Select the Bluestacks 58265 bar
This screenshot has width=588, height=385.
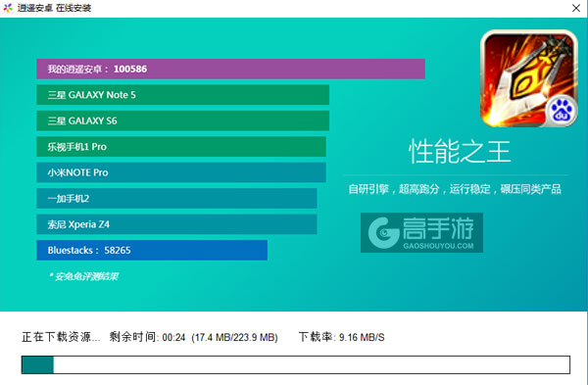click(x=152, y=250)
